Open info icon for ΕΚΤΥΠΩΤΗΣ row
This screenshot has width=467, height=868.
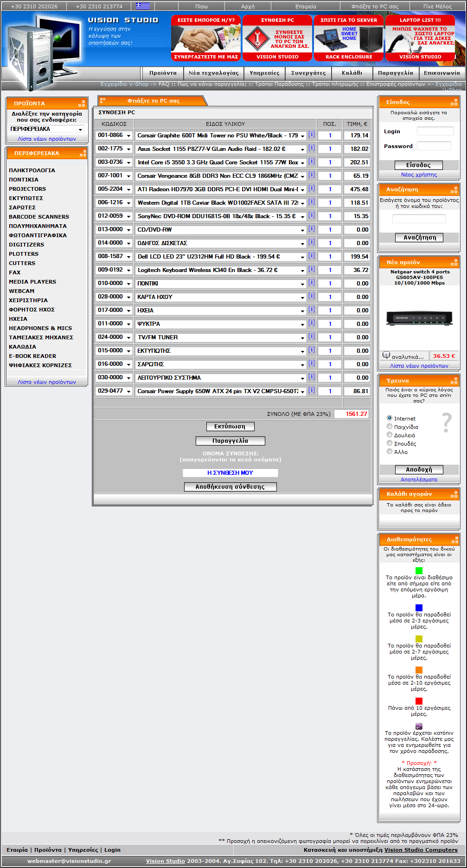tap(311, 350)
